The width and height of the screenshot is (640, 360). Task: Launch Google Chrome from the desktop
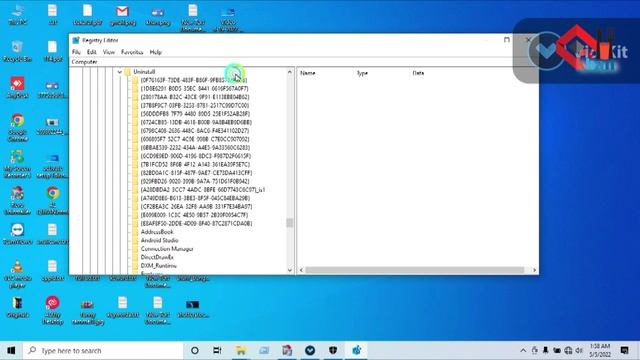[x=18, y=127]
